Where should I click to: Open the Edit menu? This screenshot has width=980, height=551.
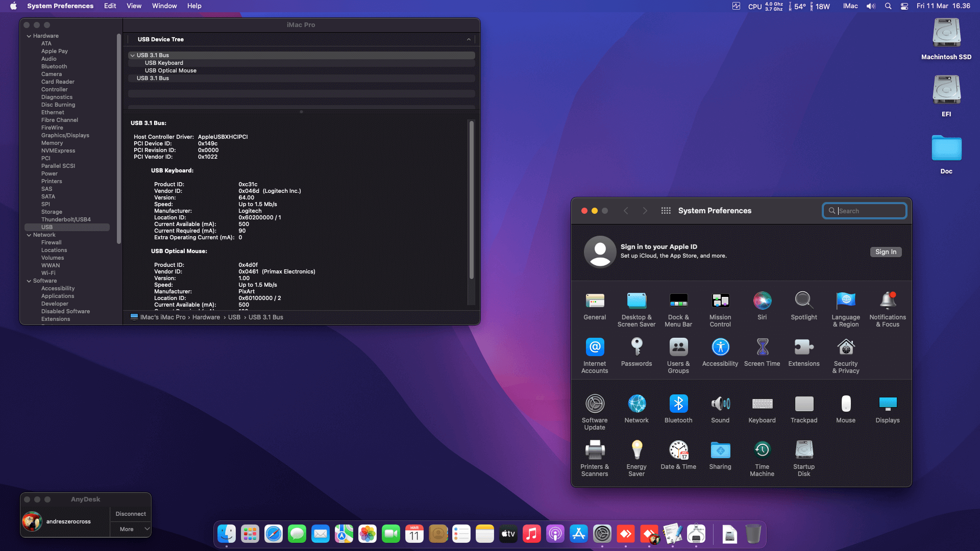click(110, 6)
